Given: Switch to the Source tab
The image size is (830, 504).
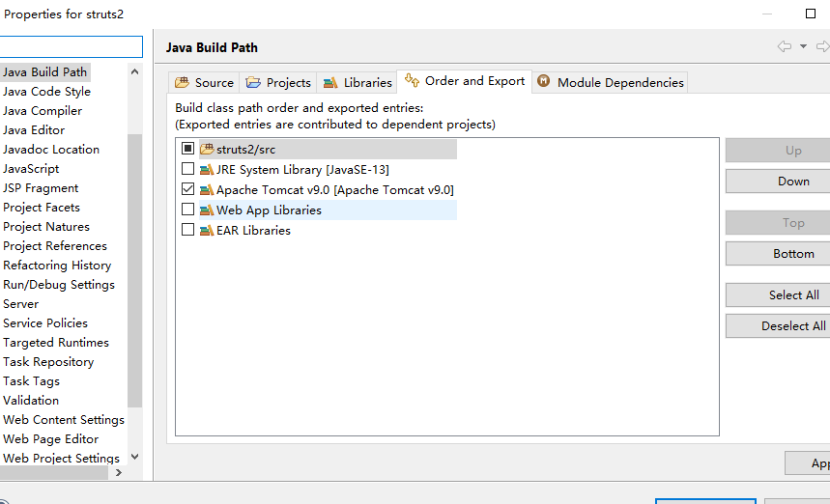Looking at the screenshot, I should tap(204, 82).
